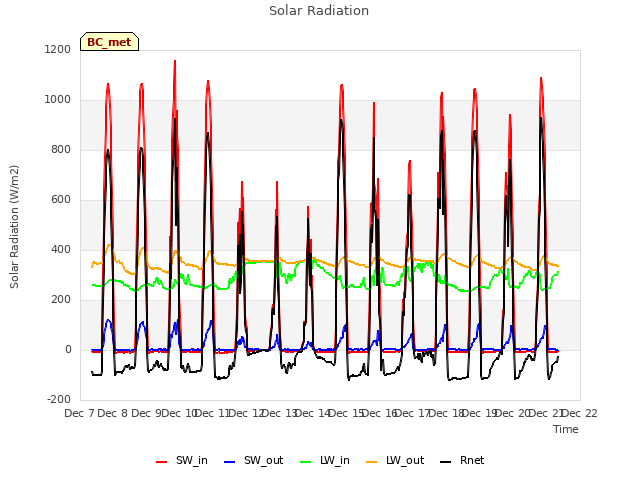The height and width of the screenshot is (480, 640).
Task: Click the SW_in legend label
Action: (191, 460)
